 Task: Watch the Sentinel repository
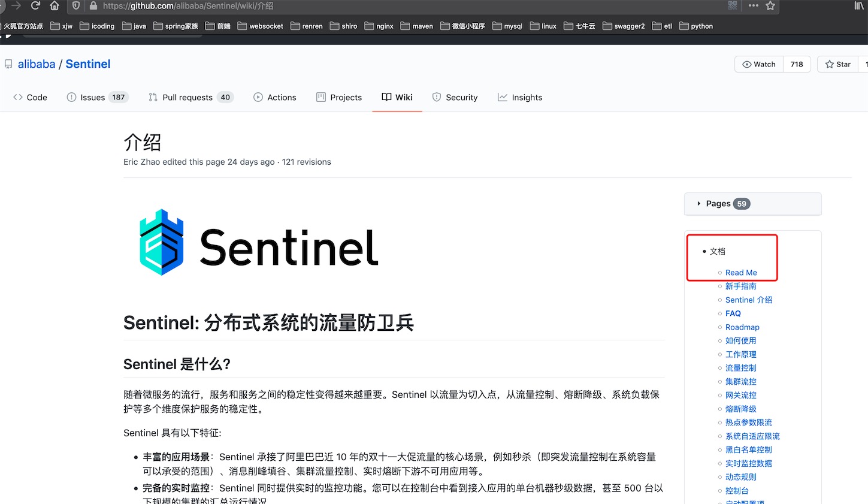tap(759, 65)
